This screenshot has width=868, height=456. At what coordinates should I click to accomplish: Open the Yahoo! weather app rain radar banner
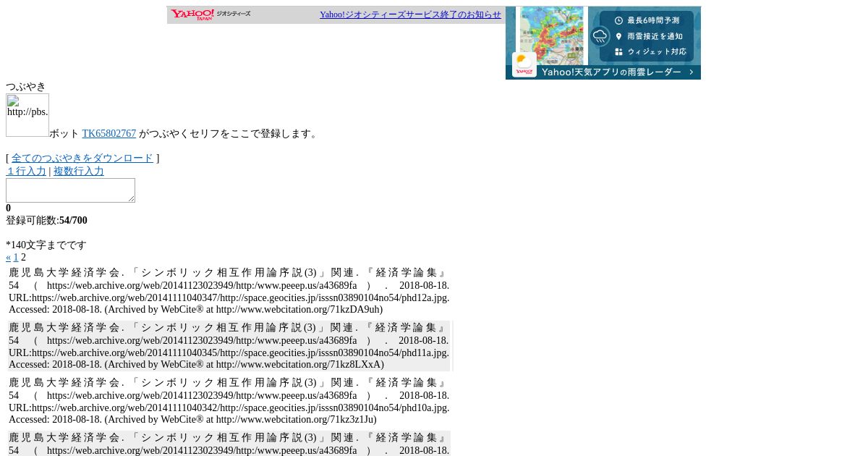pos(603,43)
